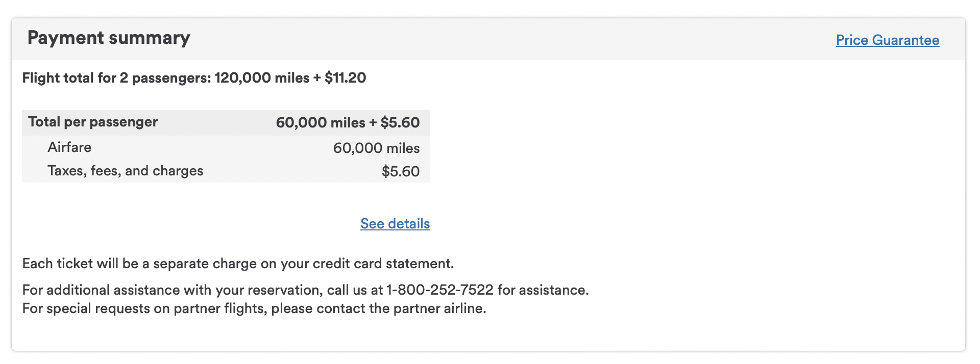Select the Airfare value of 60,000 miles
The height and width of the screenshot is (364, 980).
[x=376, y=148]
